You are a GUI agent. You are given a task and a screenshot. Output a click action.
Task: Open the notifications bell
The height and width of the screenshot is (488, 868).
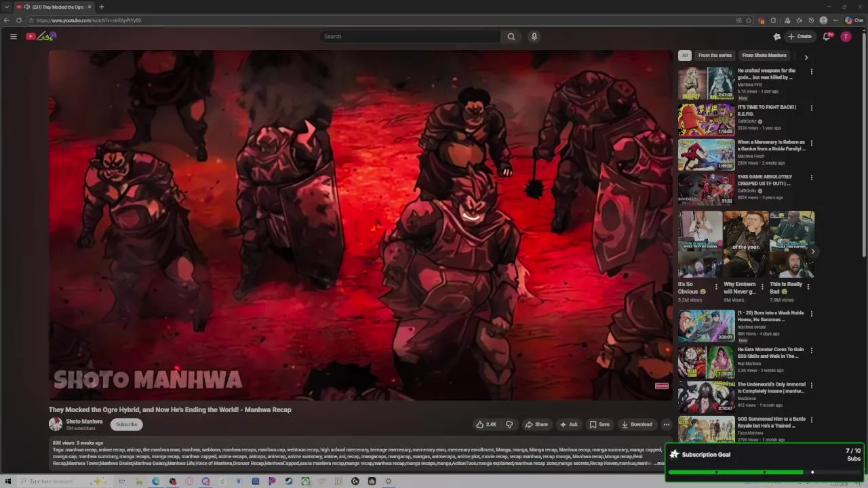pos(827,37)
